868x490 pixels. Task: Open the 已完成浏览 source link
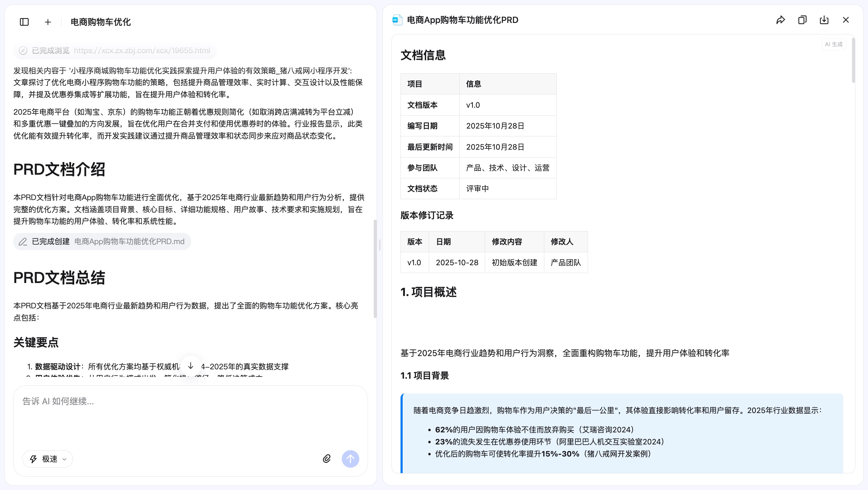point(114,51)
